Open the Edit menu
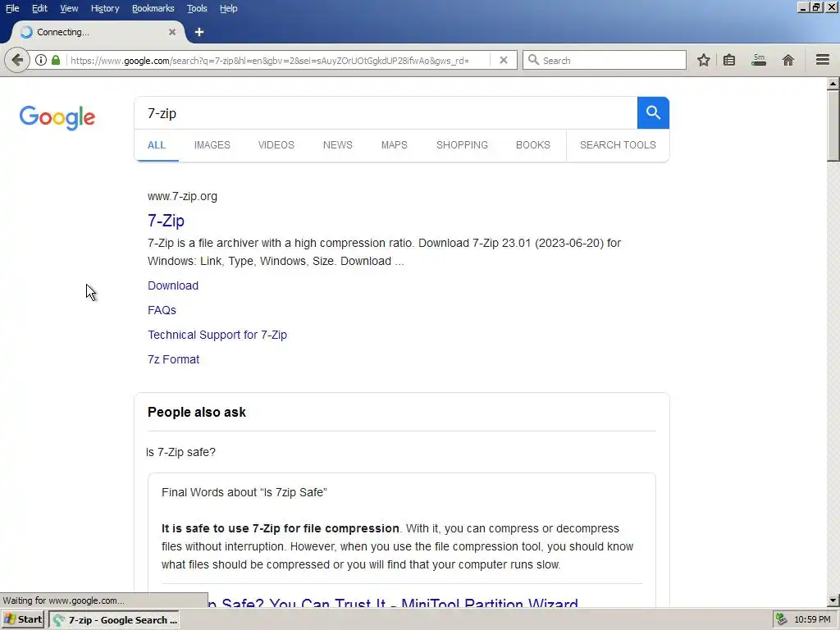 pyautogui.click(x=39, y=8)
